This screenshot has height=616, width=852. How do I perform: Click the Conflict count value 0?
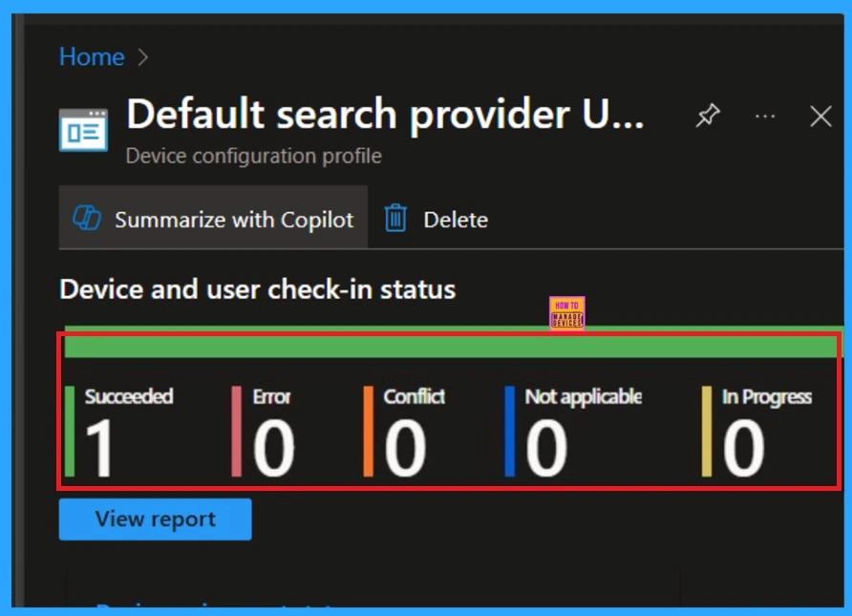pos(405,448)
